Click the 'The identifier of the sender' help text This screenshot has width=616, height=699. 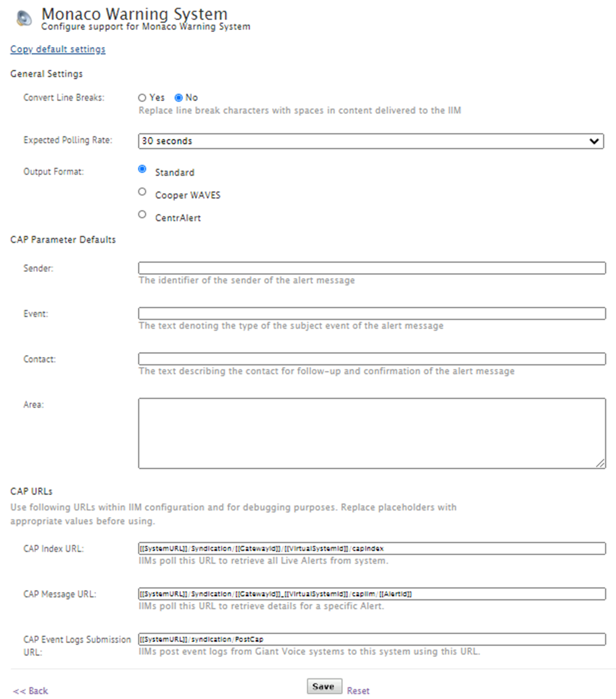247,280
